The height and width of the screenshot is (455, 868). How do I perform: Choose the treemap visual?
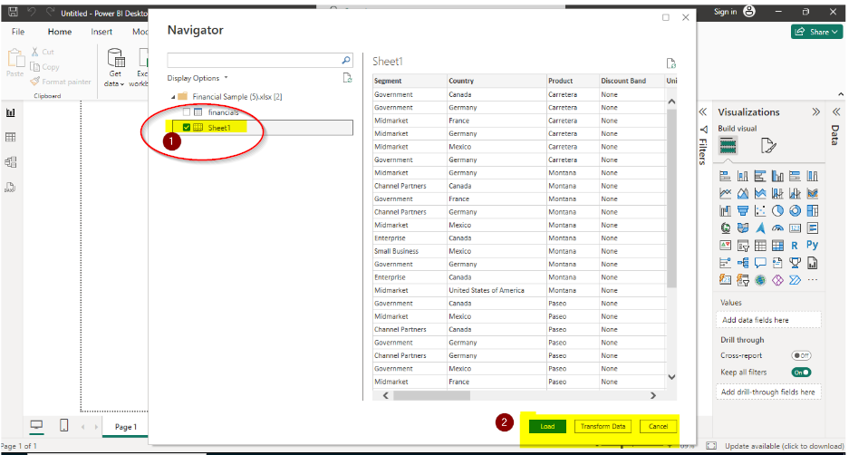pos(812,211)
